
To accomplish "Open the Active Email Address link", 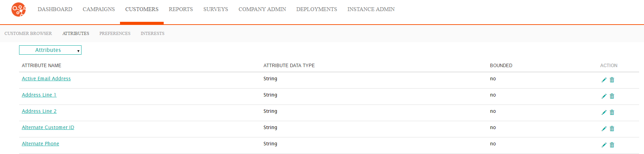I will click(x=46, y=79).
